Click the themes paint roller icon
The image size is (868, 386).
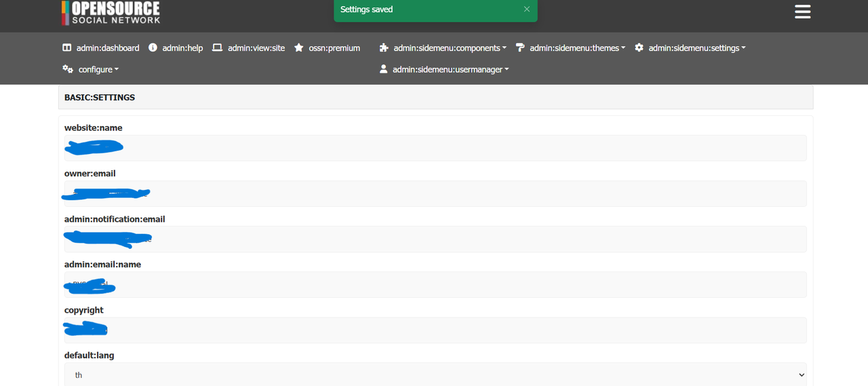pyautogui.click(x=520, y=47)
